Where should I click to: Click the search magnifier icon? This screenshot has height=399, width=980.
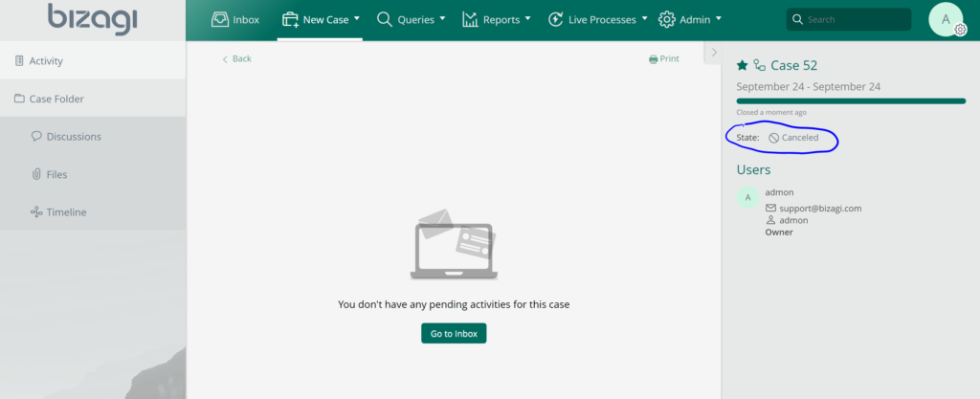797,19
